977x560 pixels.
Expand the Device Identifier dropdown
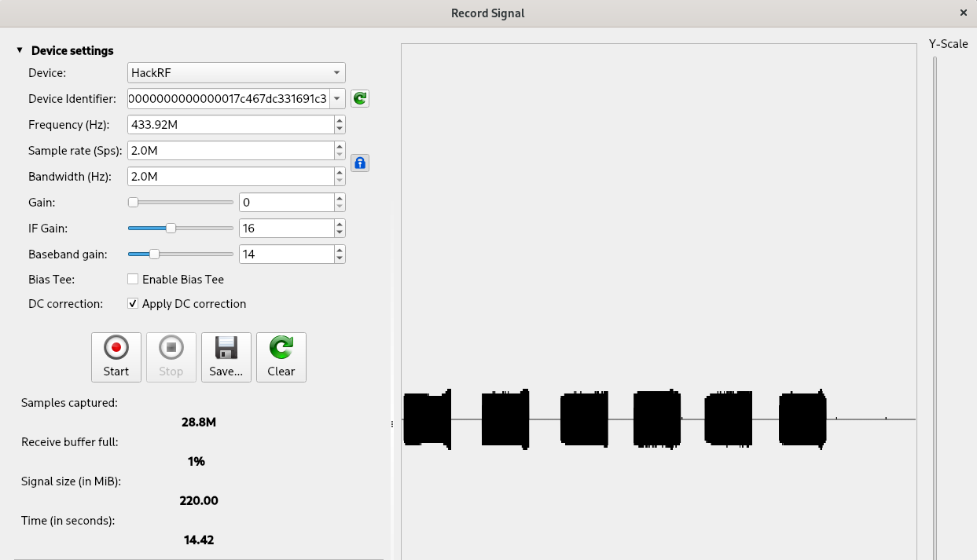[337, 98]
